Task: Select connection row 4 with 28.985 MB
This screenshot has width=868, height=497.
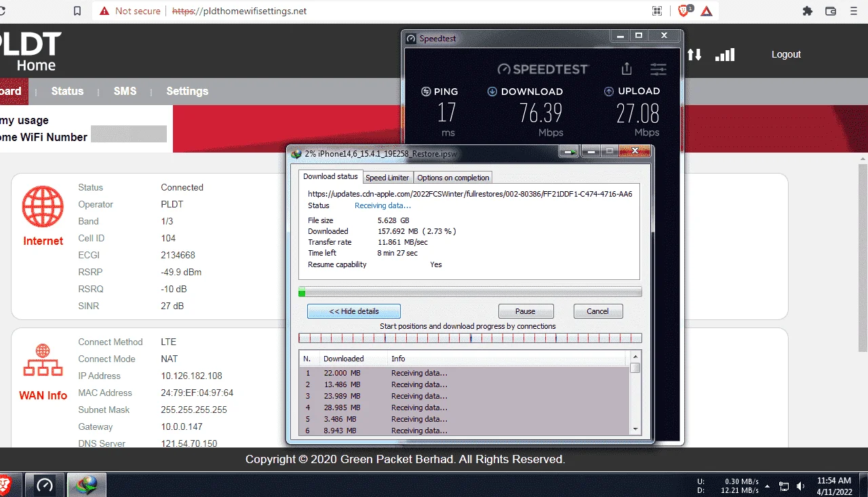Action: coord(465,407)
